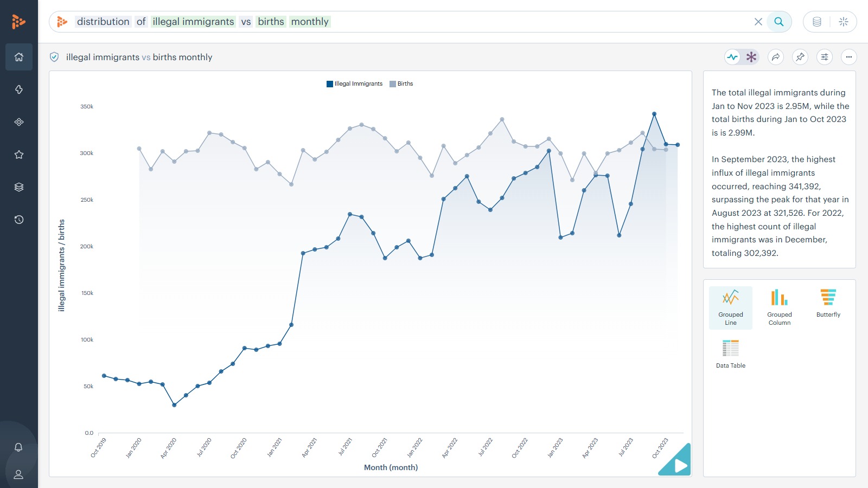Click the lightning insights sidebar icon
The height and width of the screenshot is (488, 868).
click(19, 89)
